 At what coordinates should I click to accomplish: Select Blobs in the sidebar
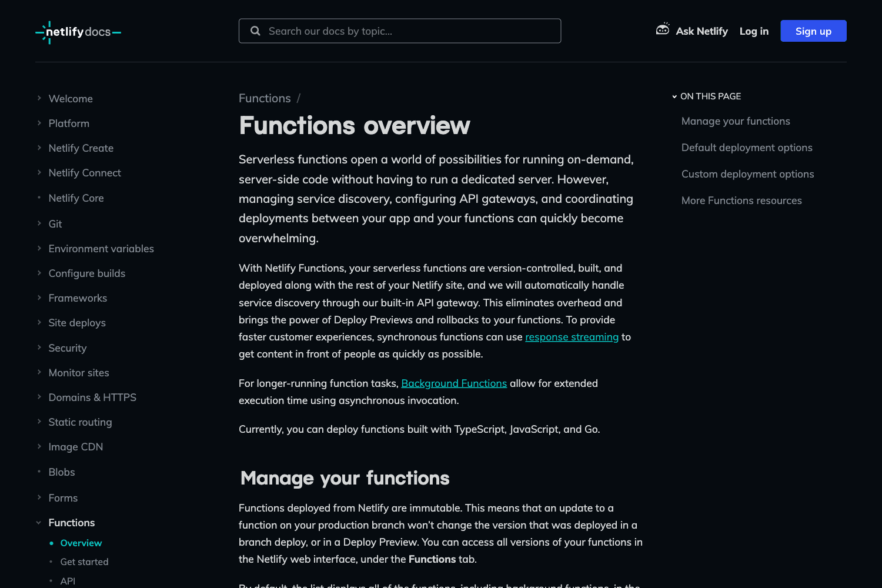tap(62, 472)
